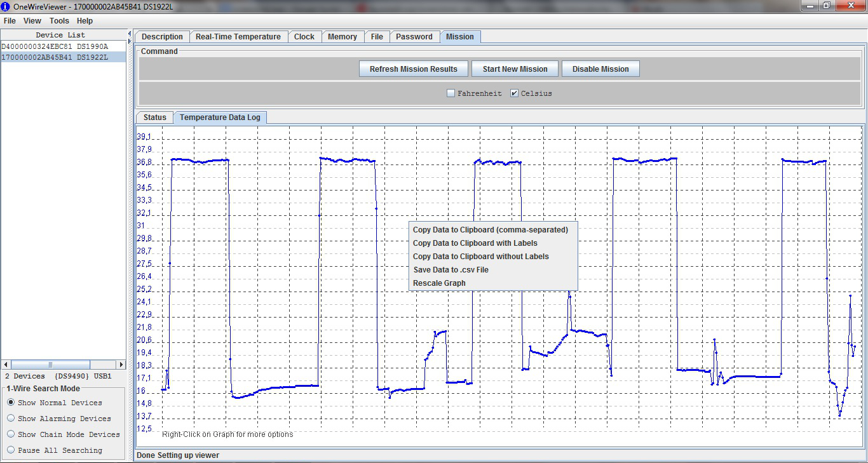The image size is (868, 463).
Task: Open the Password tab
Action: click(x=414, y=37)
